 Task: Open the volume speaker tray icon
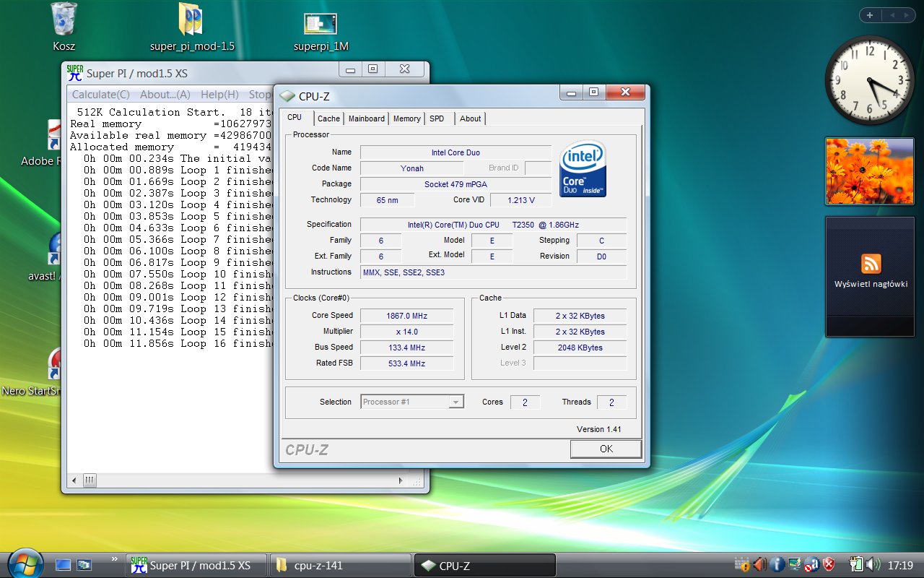[873, 564]
